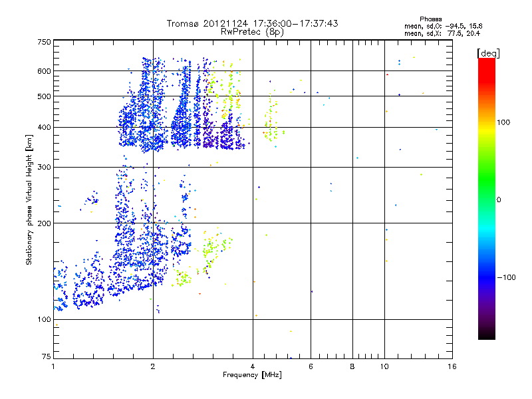Click the 'mean, sd,X: 77.5, 20.4' line

442,33
